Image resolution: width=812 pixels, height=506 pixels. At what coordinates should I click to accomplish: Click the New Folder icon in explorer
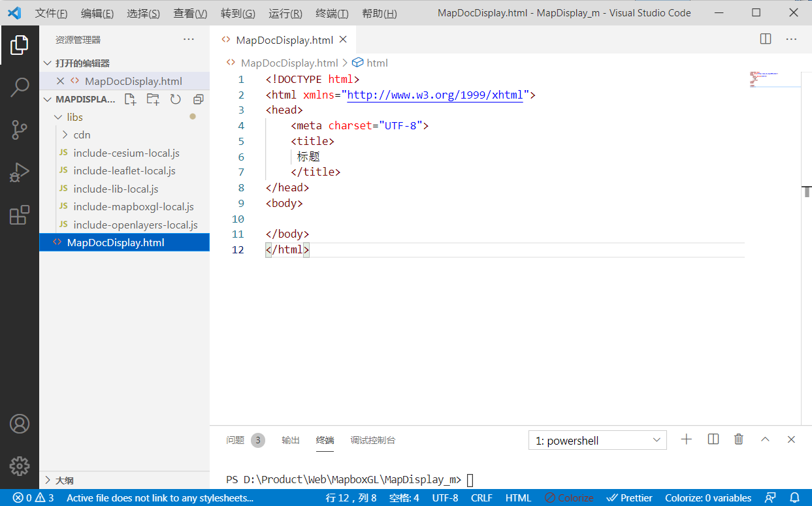coord(153,99)
